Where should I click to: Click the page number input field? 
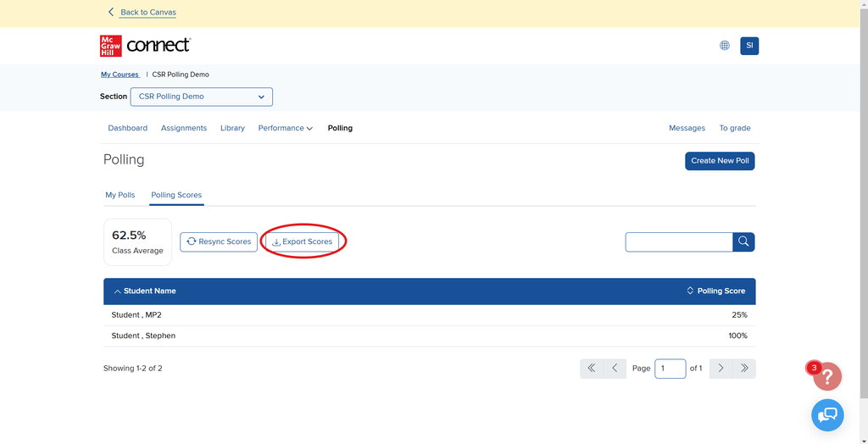point(670,369)
